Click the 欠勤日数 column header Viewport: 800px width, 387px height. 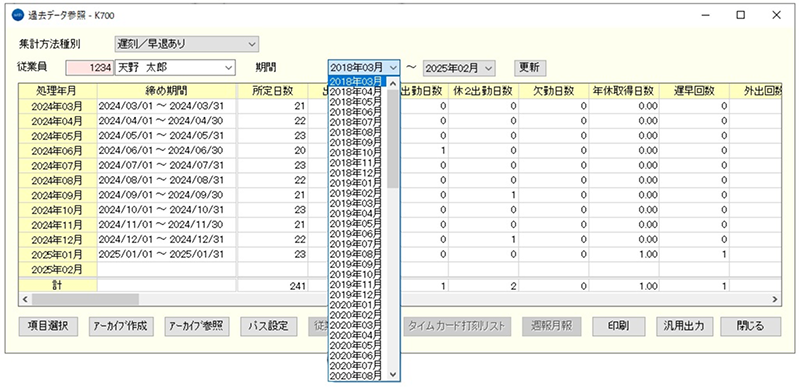point(554,91)
